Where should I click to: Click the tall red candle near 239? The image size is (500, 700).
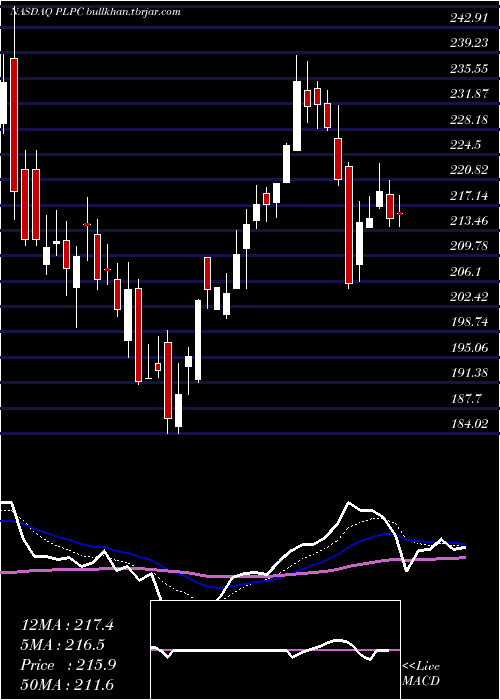tap(14, 125)
